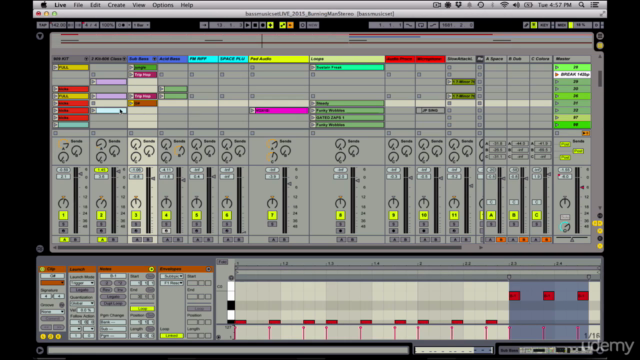Launch the Steady clip in Loops

click(313, 103)
